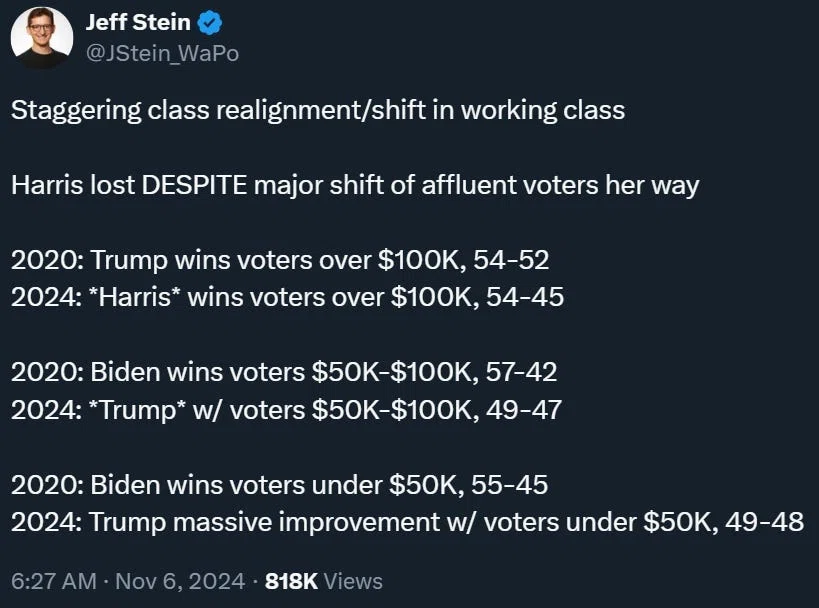
Task: Click the 49-47 result figure
Action: point(524,410)
